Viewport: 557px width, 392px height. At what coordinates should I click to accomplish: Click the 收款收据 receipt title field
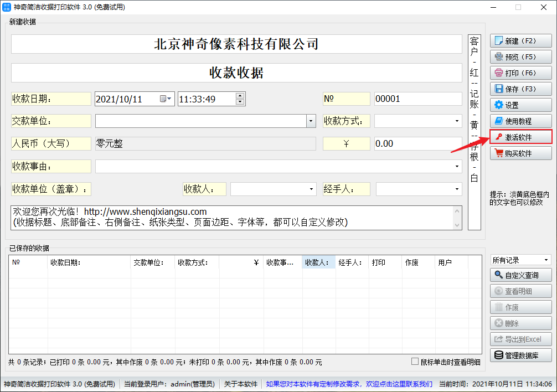pos(236,73)
